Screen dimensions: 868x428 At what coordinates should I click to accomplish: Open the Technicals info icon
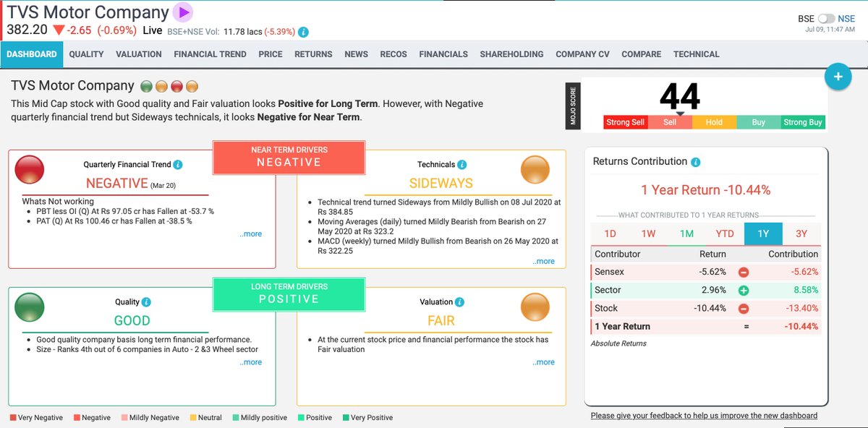click(462, 165)
